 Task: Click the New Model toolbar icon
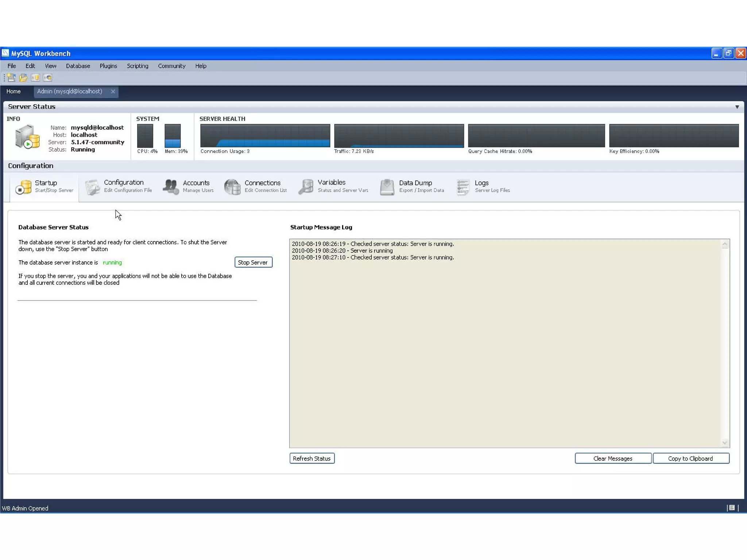coord(11,78)
